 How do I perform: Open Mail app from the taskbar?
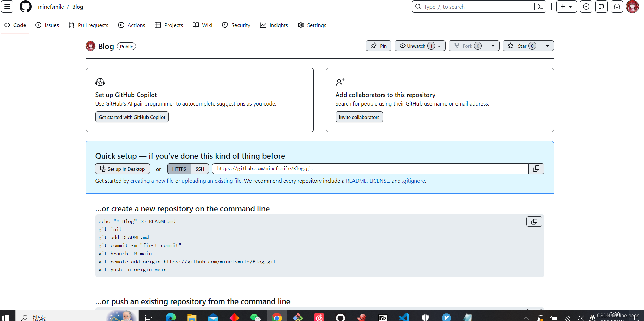coord(213,318)
